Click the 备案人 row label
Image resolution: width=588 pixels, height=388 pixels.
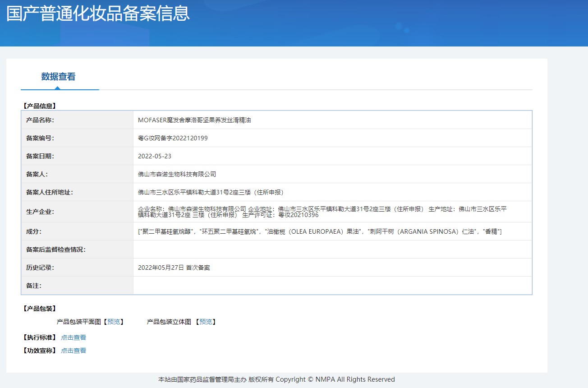(x=37, y=174)
